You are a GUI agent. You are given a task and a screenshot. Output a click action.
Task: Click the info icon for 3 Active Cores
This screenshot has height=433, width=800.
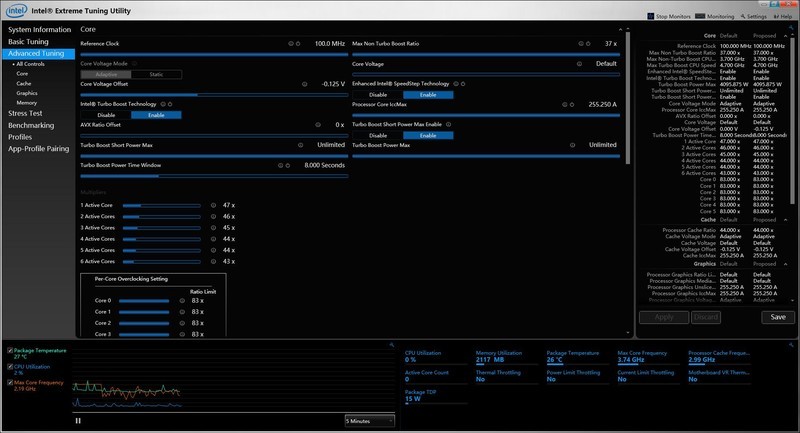[213, 227]
